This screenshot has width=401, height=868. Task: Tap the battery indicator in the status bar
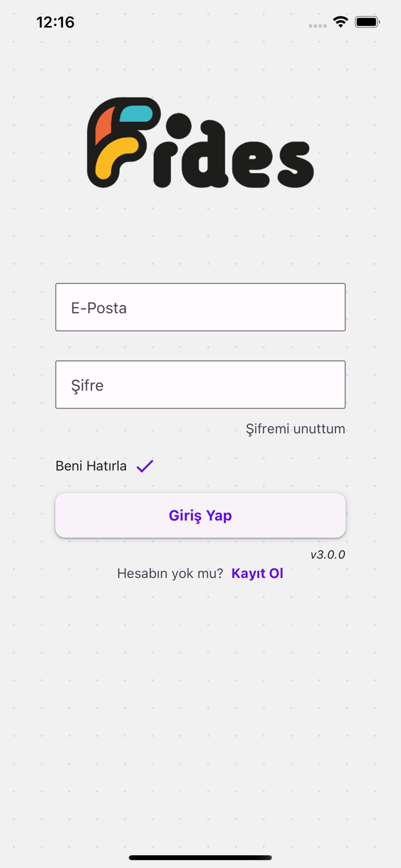[x=367, y=21]
